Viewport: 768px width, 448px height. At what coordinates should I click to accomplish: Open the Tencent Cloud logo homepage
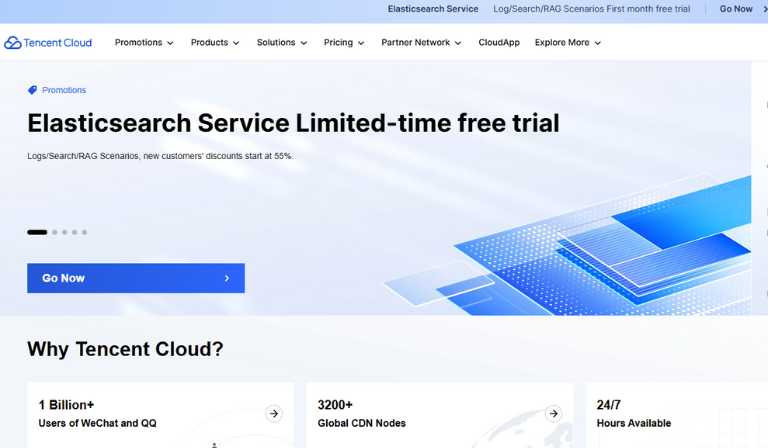pyautogui.click(x=48, y=43)
